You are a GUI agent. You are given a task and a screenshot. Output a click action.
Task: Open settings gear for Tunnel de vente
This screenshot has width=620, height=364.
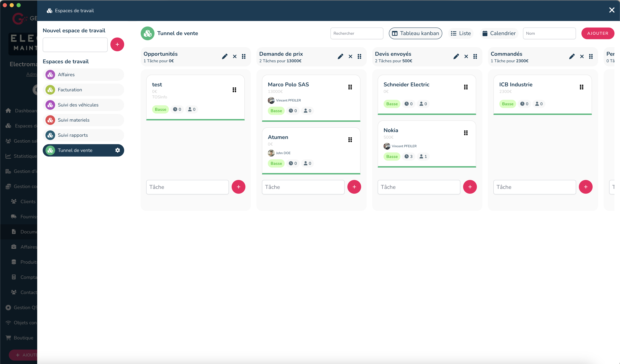[118, 150]
